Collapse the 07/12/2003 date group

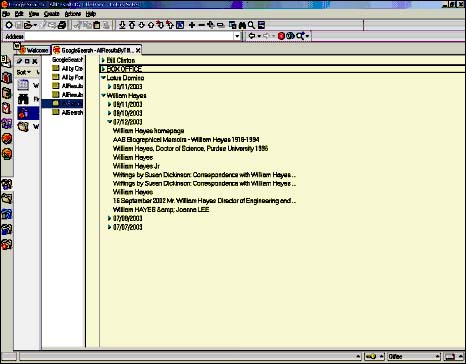(x=110, y=122)
